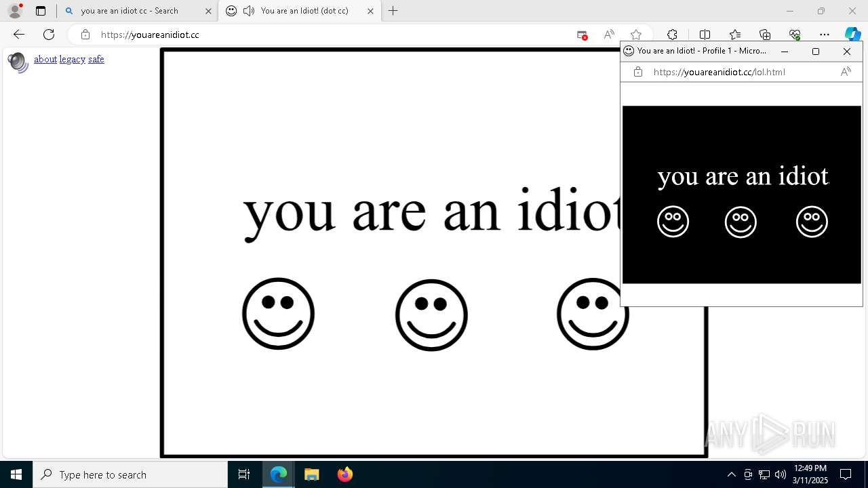Turn on Read aloud in main toolbar
The width and height of the screenshot is (868, 488).
tap(609, 35)
